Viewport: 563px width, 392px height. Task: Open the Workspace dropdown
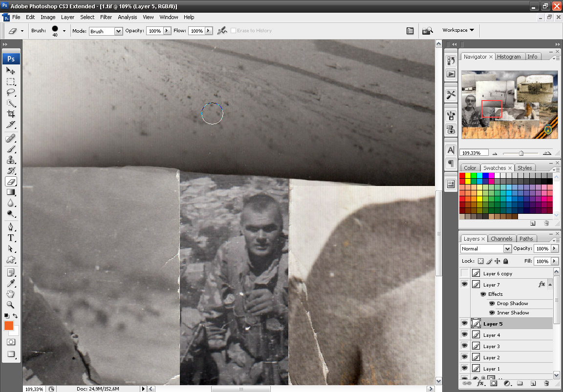click(x=458, y=30)
